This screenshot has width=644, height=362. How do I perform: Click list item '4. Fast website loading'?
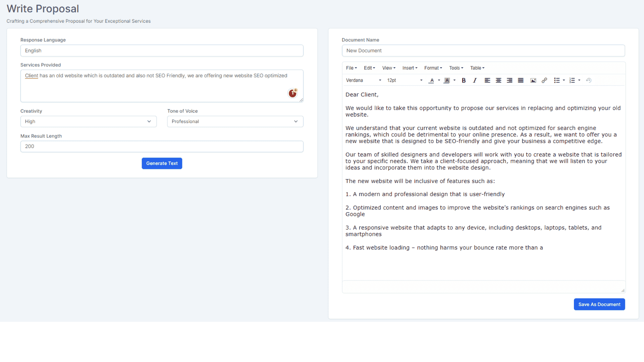pos(444,248)
